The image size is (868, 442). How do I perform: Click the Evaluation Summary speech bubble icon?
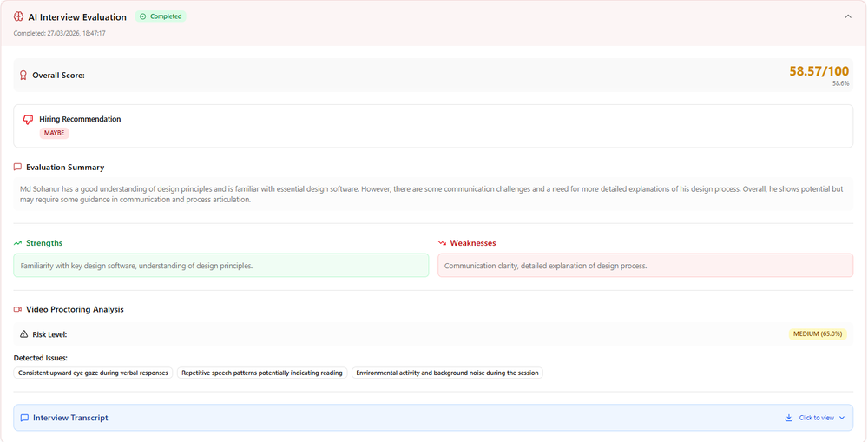pos(17,167)
